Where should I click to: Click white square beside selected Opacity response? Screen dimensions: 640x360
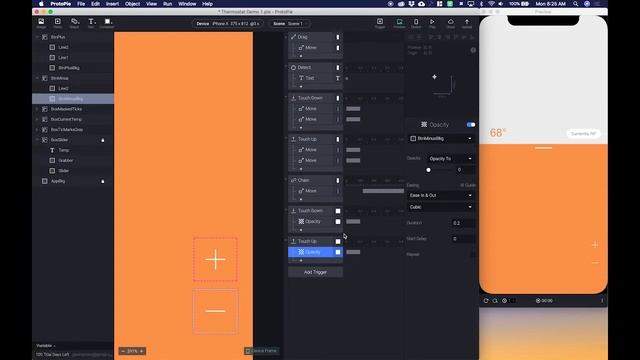pos(338,252)
